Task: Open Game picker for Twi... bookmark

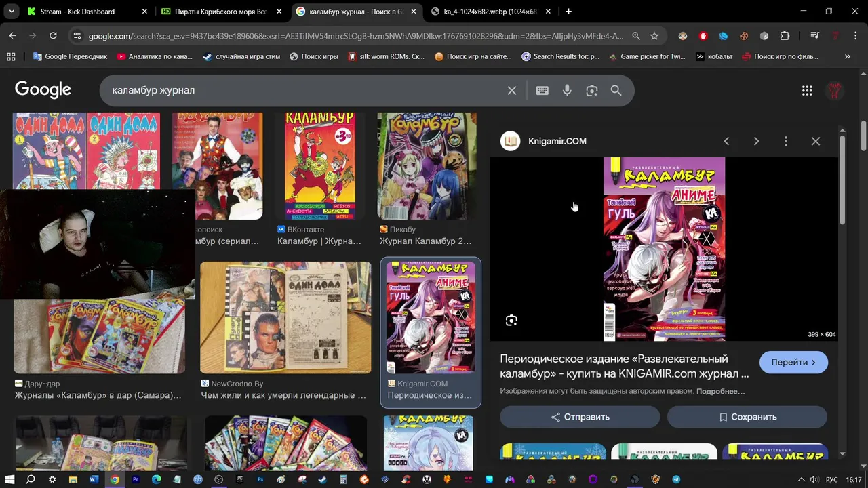Action: coord(647,56)
